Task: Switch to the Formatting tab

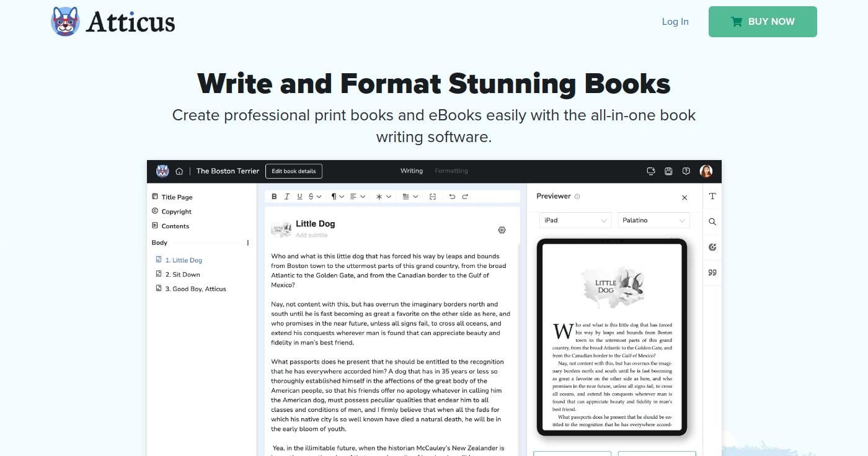Action: pyautogui.click(x=451, y=171)
